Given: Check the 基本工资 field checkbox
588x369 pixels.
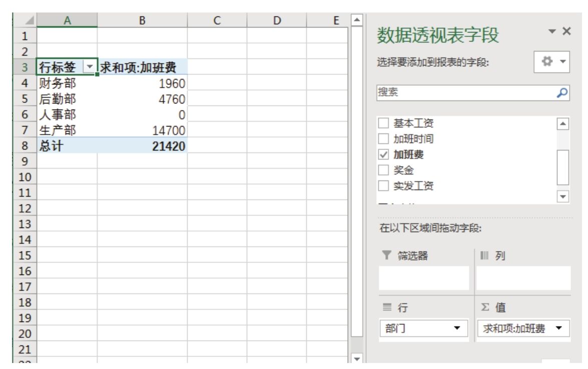Looking at the screenshot, I should point(383,123).
